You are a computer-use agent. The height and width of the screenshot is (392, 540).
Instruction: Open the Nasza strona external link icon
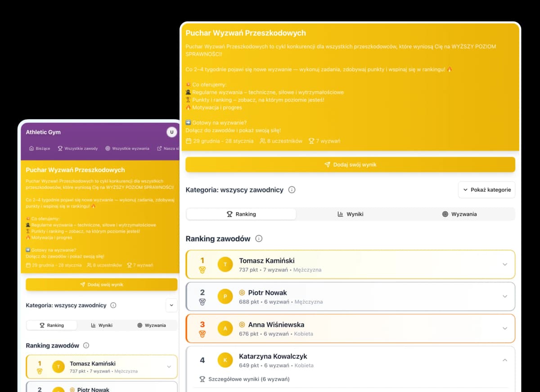point(159,148)
